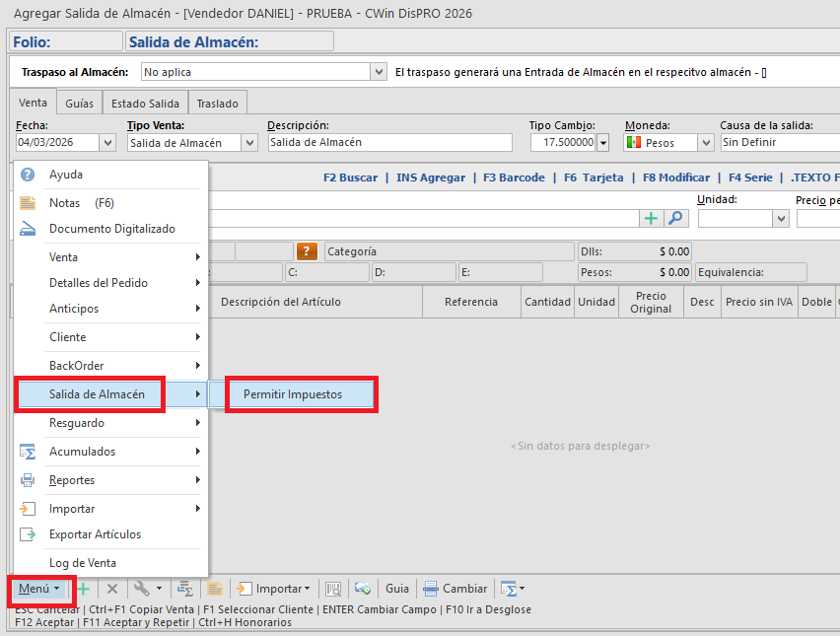Click the yellow notes icon in bottom toolbar
This screenshot has height=636, width=840.
pos(214,589)
